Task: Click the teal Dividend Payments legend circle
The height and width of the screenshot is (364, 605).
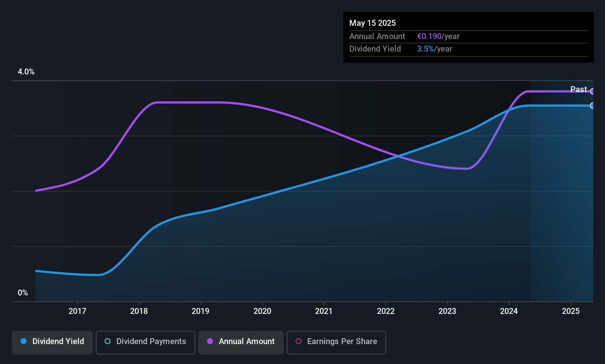Action: [108, 342]
